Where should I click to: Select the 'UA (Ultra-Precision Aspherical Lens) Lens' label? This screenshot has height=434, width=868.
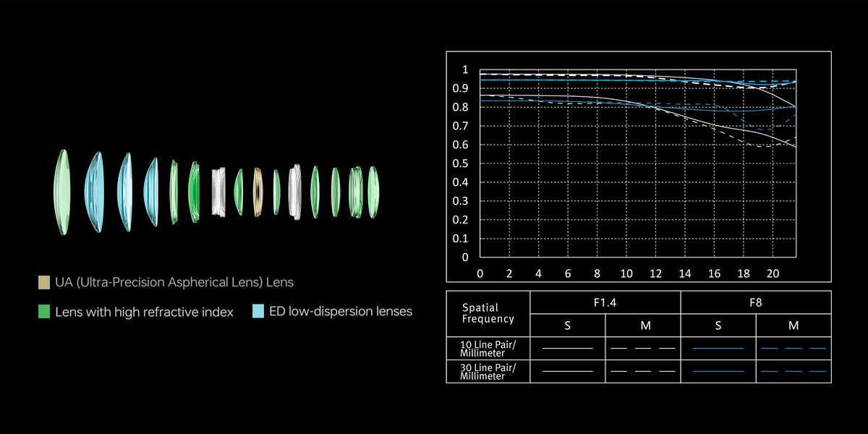174,282
